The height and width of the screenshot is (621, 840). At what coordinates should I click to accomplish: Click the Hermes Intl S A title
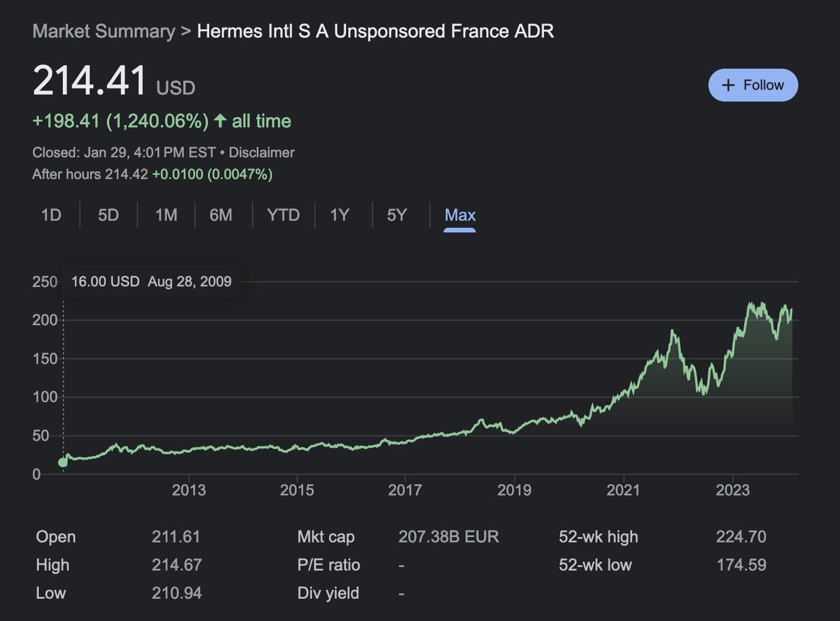(375, 31)
